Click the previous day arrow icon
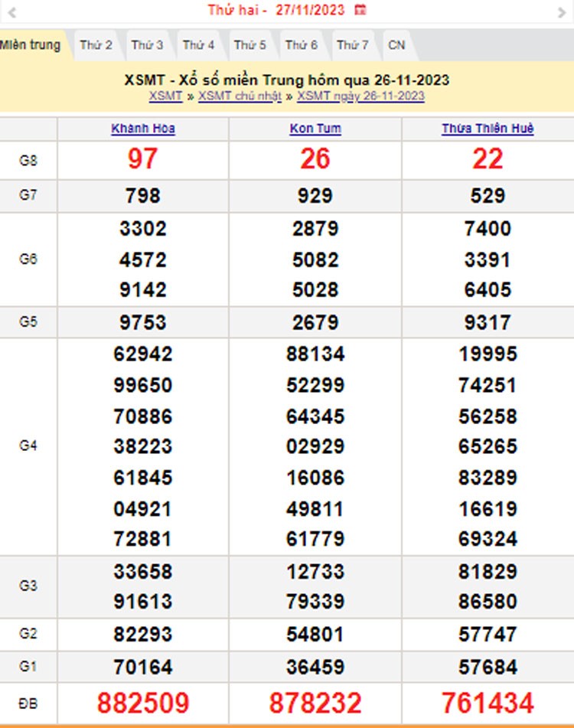 (11, 11)
